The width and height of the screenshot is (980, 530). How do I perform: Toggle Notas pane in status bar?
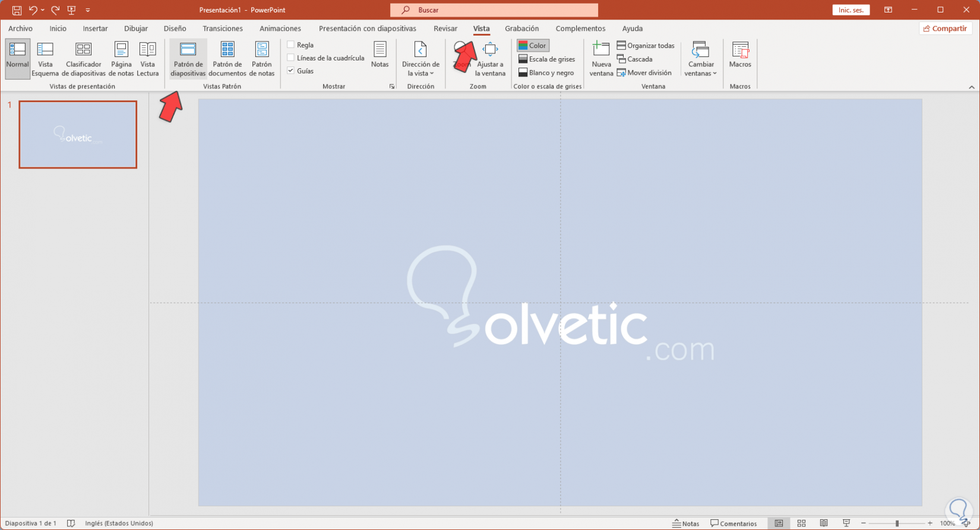[685, 523]
